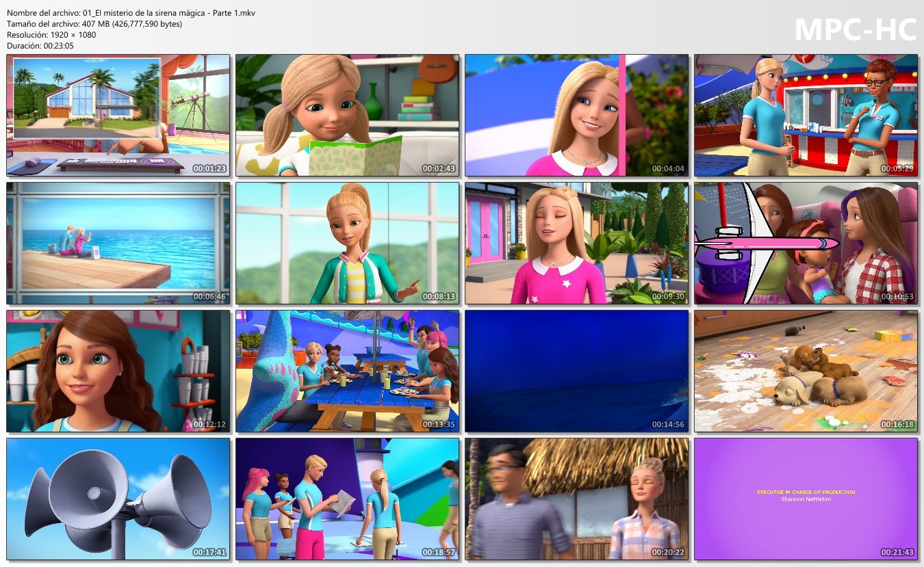Select the thumbnail stamped 00:08:13
The height and width of the screenshot is (567, 924).
coord(348,243)
